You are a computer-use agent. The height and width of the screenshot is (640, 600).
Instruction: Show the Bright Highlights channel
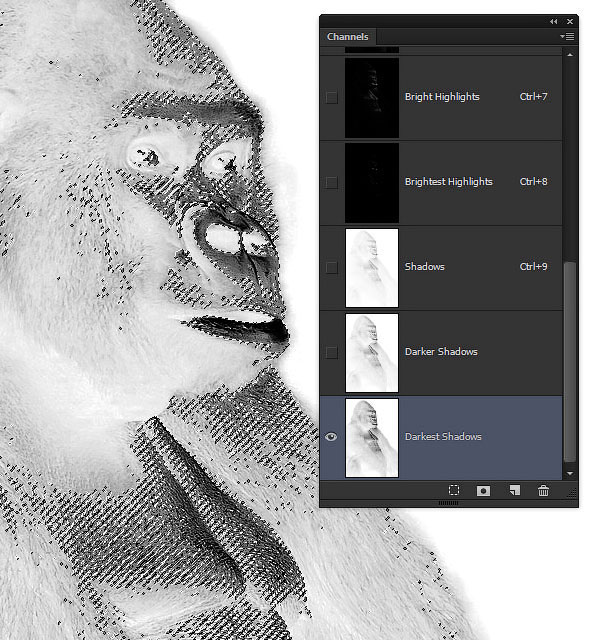(x=331, y=97)
